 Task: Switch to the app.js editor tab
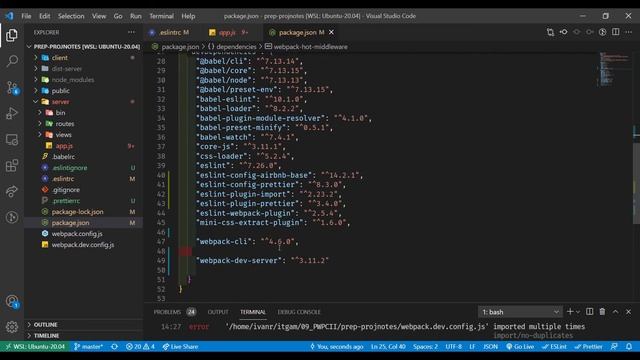pos(228,32)
